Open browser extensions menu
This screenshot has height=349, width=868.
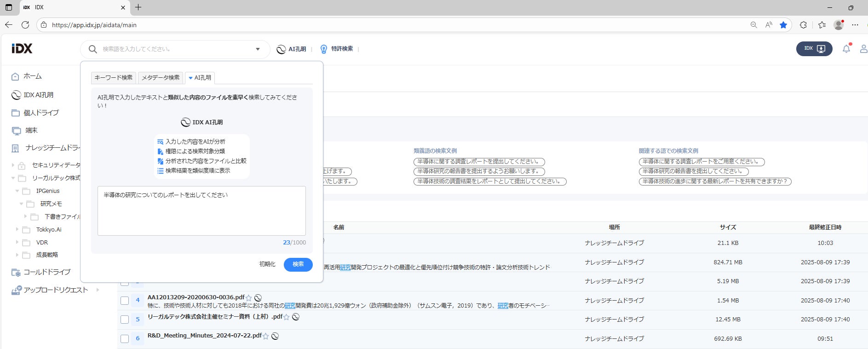point(803,25)
